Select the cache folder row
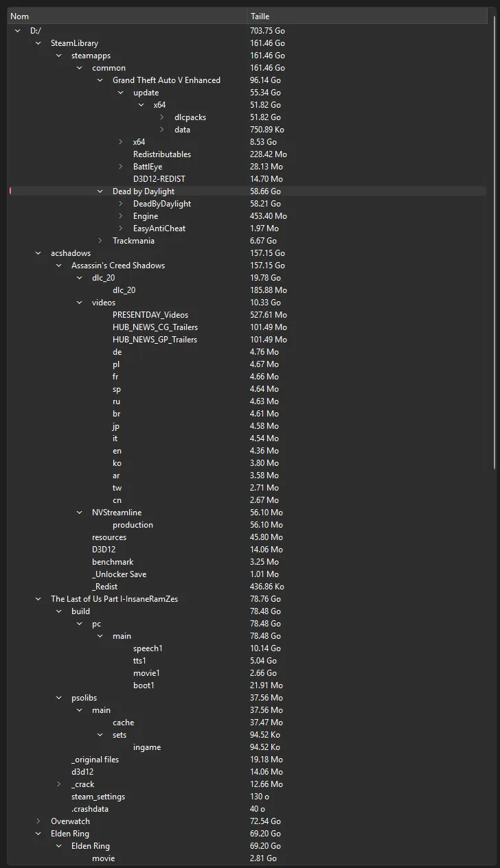500x868 pixels. (247, 723)
